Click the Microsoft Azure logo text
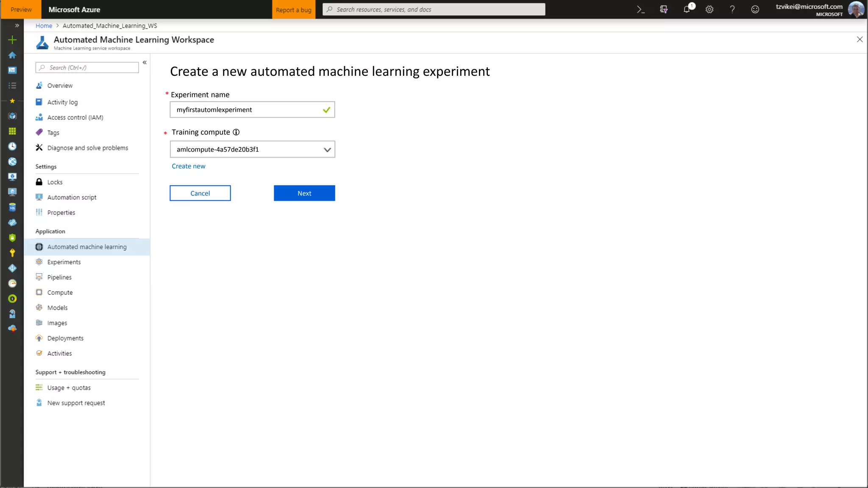Image resolution: width=868 pixels, height=488 pixels. click(x=74, y=9)
